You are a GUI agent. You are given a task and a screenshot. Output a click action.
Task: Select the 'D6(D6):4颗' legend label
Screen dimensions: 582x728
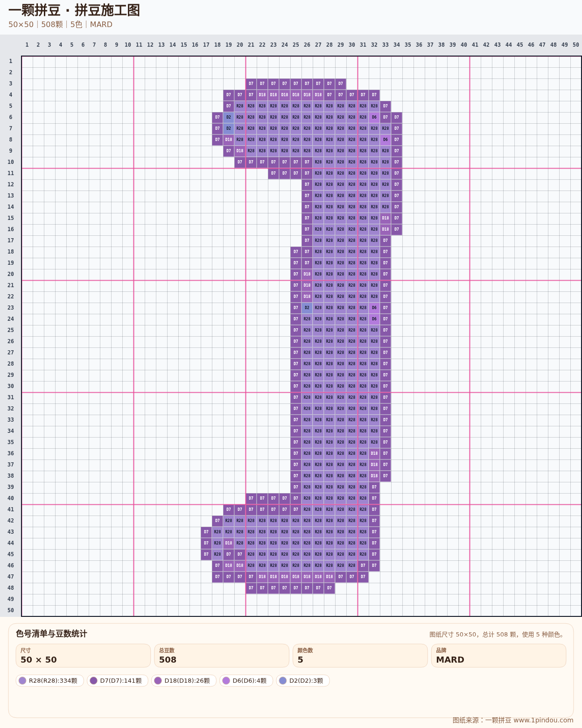[x=250, y=680]
